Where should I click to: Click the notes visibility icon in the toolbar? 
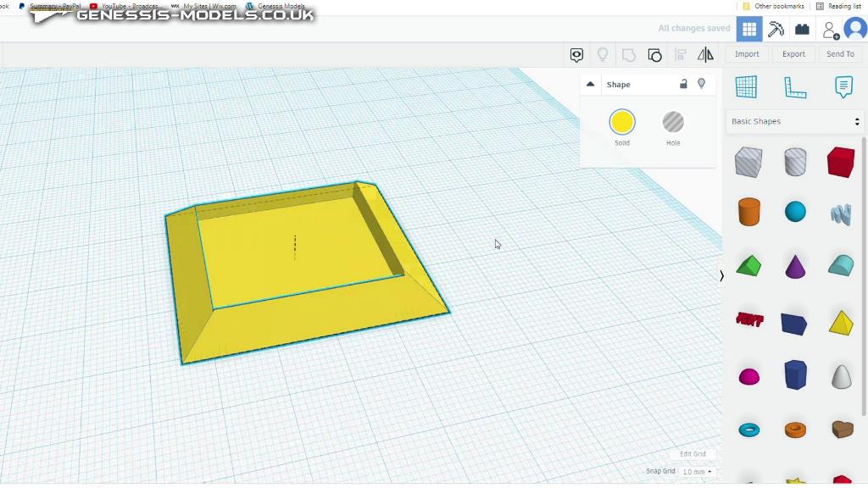tap(576, 55)
